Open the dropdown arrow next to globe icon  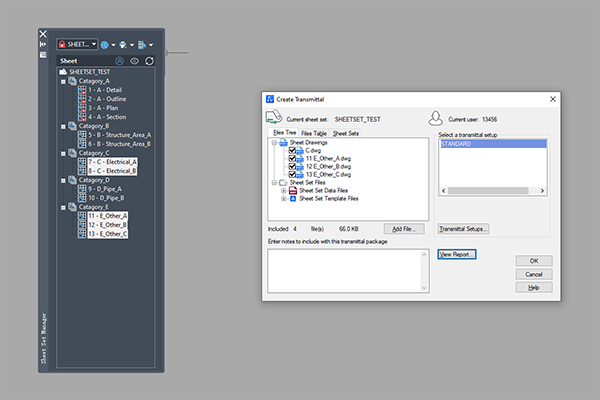(113, 45)
